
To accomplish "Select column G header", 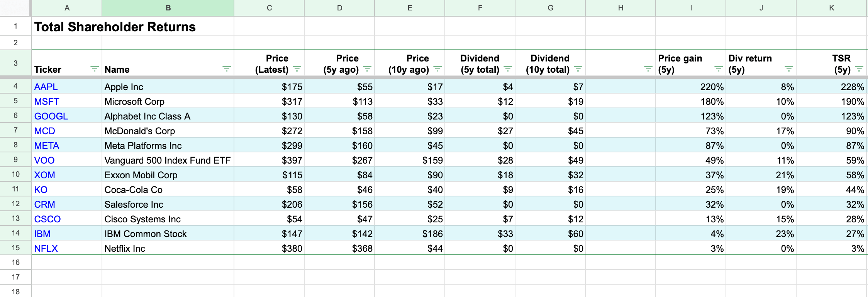I will tap(550, 8).
